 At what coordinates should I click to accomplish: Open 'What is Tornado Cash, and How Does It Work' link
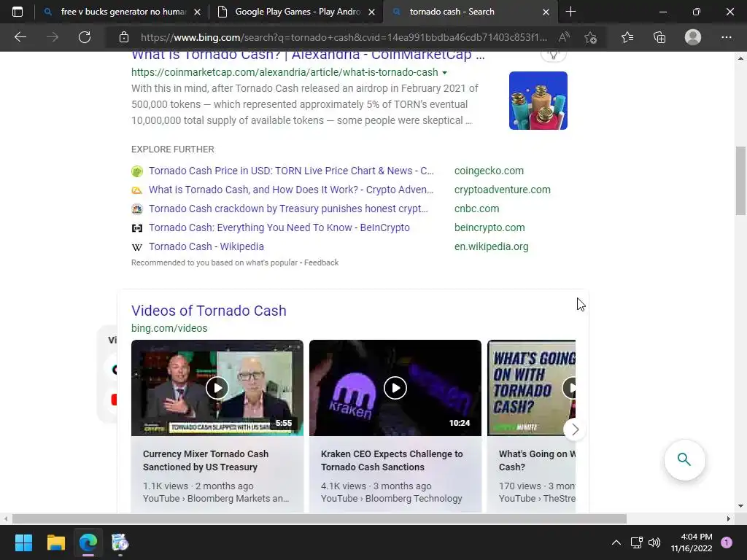point(291,190)
